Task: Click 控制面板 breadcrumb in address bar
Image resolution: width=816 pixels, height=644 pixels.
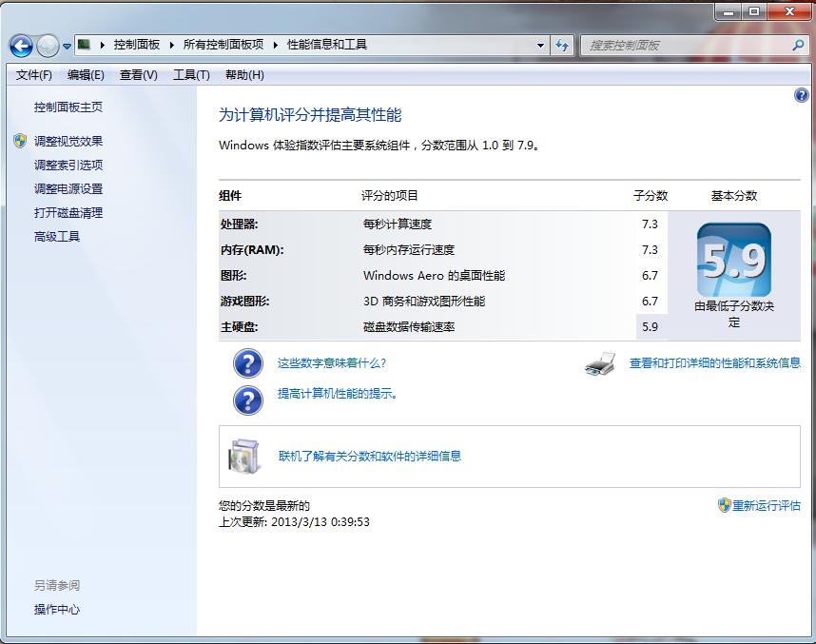Action: pyautogui.click(x=137, y=45)
